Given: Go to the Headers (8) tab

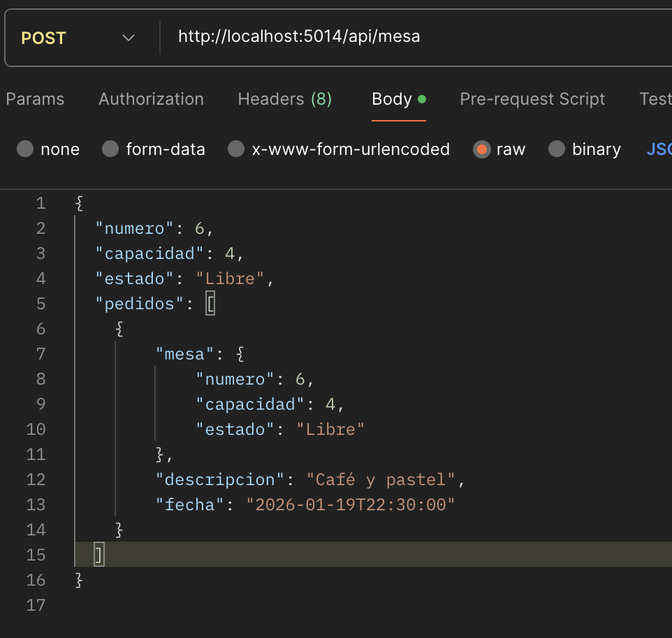Looking at the screenshot, I should (x=284, y=99).
